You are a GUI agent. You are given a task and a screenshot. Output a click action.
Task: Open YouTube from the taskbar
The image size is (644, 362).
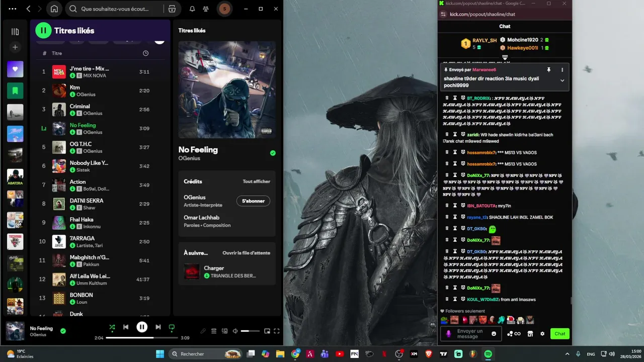pos(340,354)
